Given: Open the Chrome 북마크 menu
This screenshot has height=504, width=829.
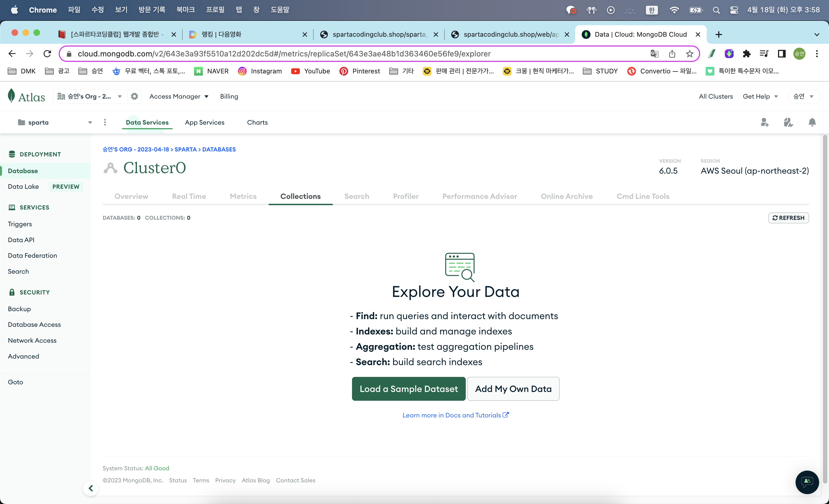Looking at the screenshot, I should (x=186, y=10).
